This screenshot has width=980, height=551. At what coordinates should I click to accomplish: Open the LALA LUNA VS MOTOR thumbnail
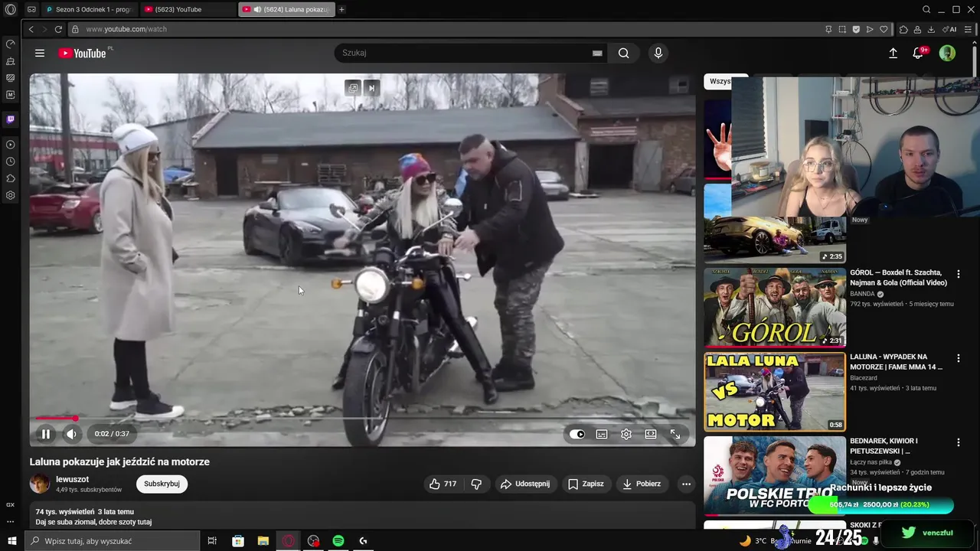775,391
